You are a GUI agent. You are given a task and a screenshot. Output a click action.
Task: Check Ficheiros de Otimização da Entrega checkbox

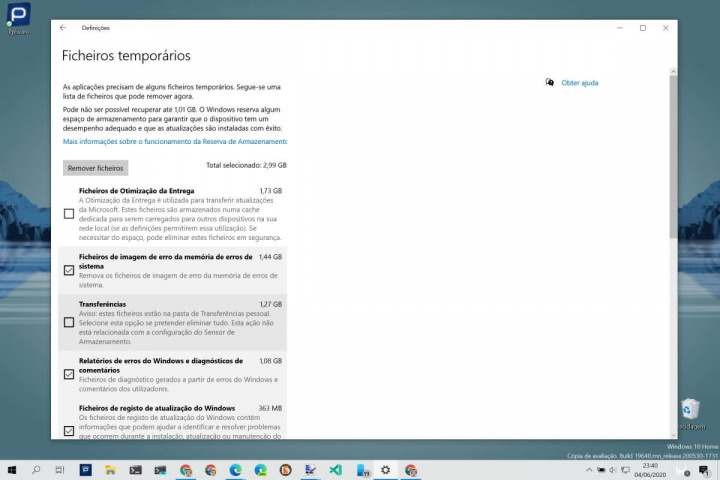click(69, 214)
